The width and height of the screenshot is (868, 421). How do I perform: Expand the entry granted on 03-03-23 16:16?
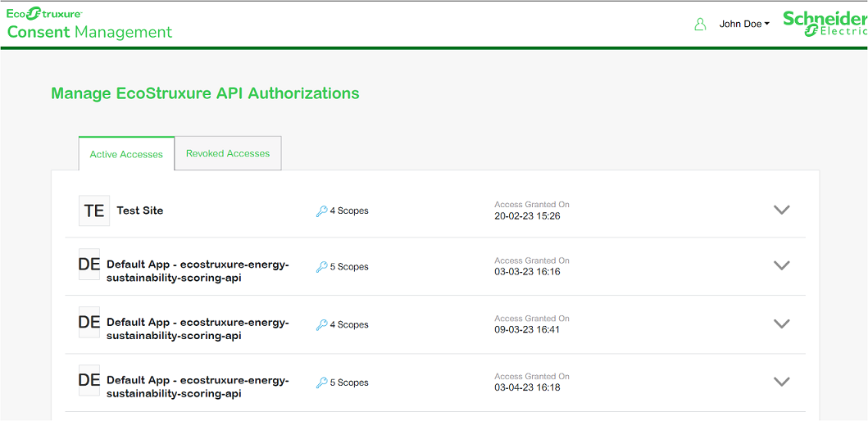coord(781,265)
